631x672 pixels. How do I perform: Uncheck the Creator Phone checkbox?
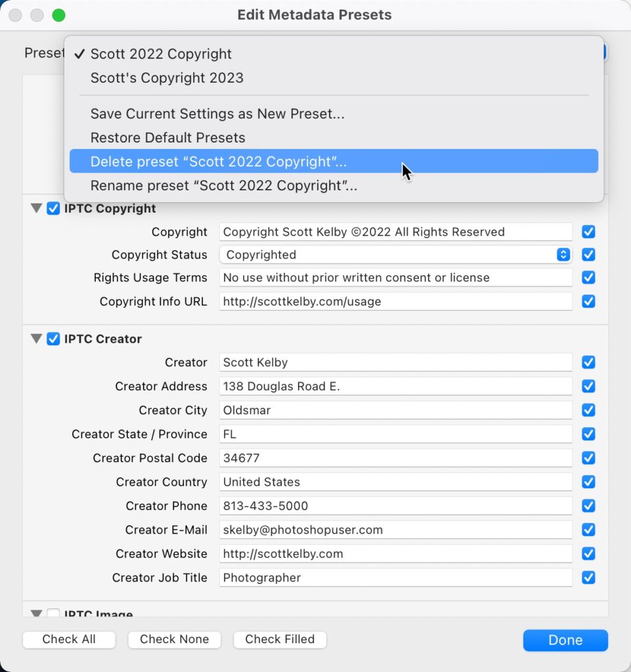(x=588, y=506)
